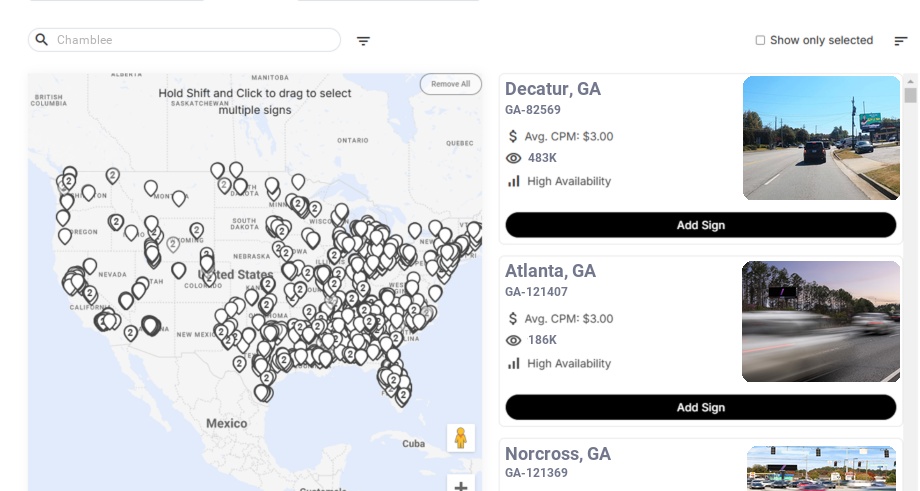The height and width of the screenshot is (491, 920).
Task: Click the Decatur, GA listing title
Action: coord(553,89)
